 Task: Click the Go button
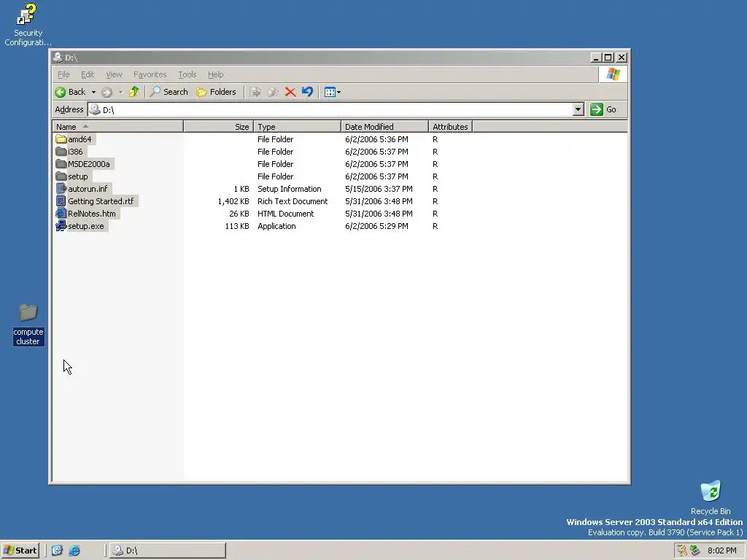click(603, 109)
